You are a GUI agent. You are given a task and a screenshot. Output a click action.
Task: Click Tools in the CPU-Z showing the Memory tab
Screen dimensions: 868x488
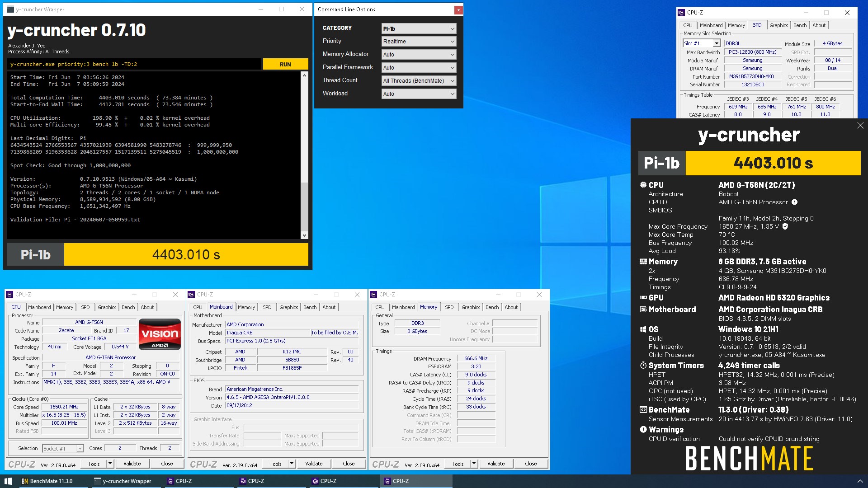(458, 464)
